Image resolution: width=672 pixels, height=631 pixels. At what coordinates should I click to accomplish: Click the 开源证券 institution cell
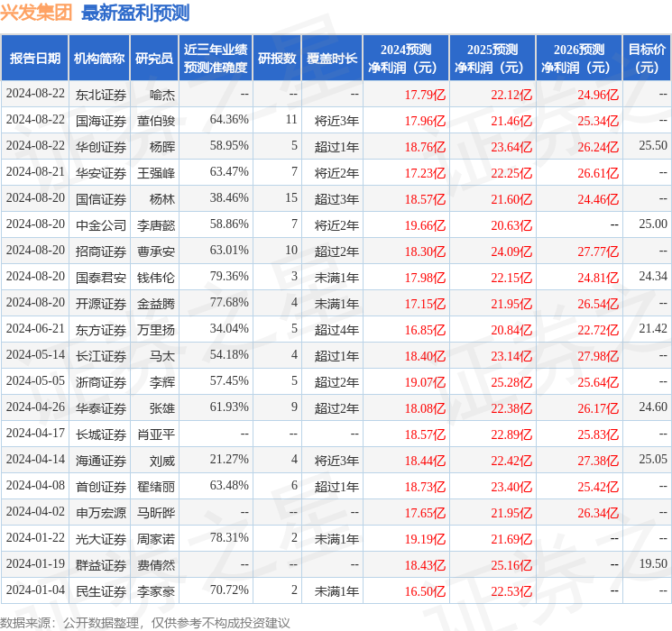101,304
